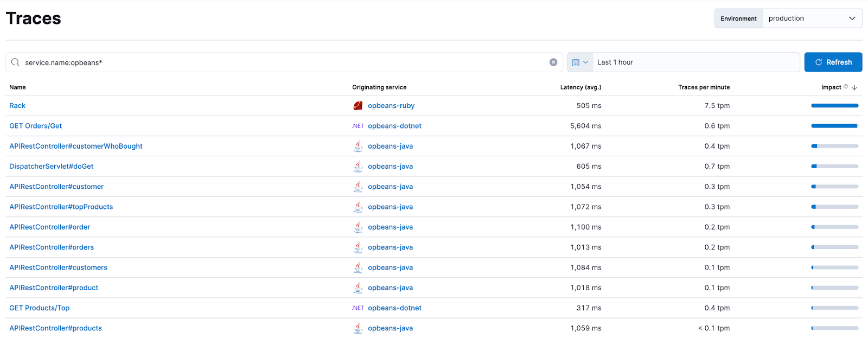
Task: Sort by the Traces per minute column
Action: coord(704,87)
